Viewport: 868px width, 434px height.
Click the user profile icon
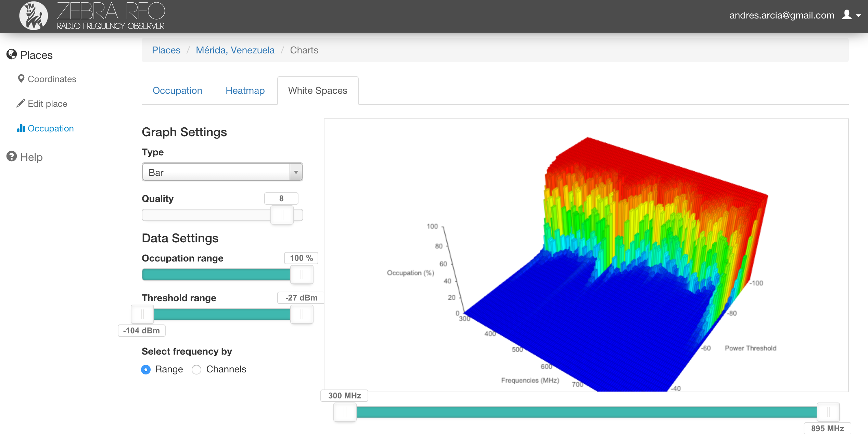tap(846, 15)
